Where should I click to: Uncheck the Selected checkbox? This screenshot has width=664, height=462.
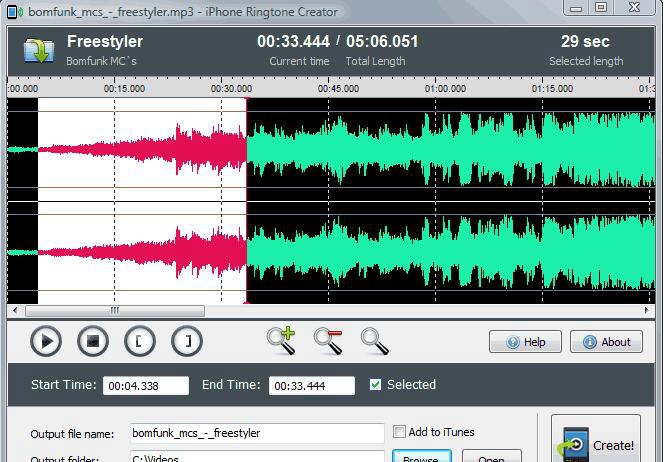(x=375, y=385)
